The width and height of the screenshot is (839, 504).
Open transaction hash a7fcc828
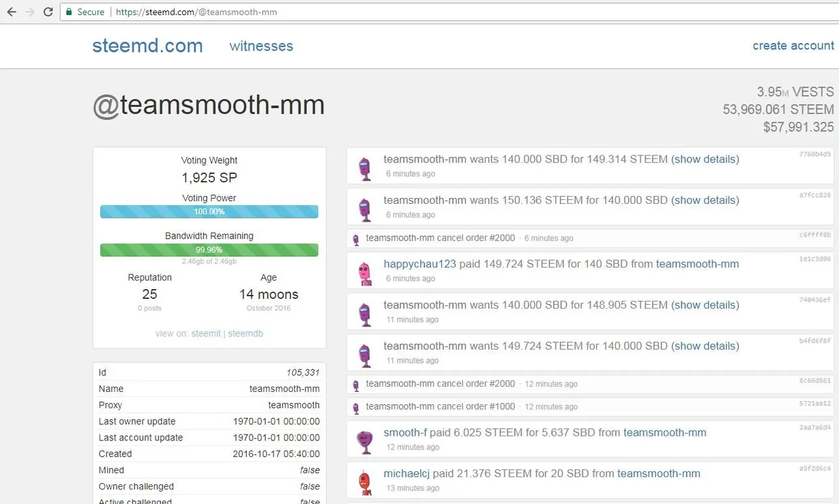pyautogui.click(x=815, y=195)
